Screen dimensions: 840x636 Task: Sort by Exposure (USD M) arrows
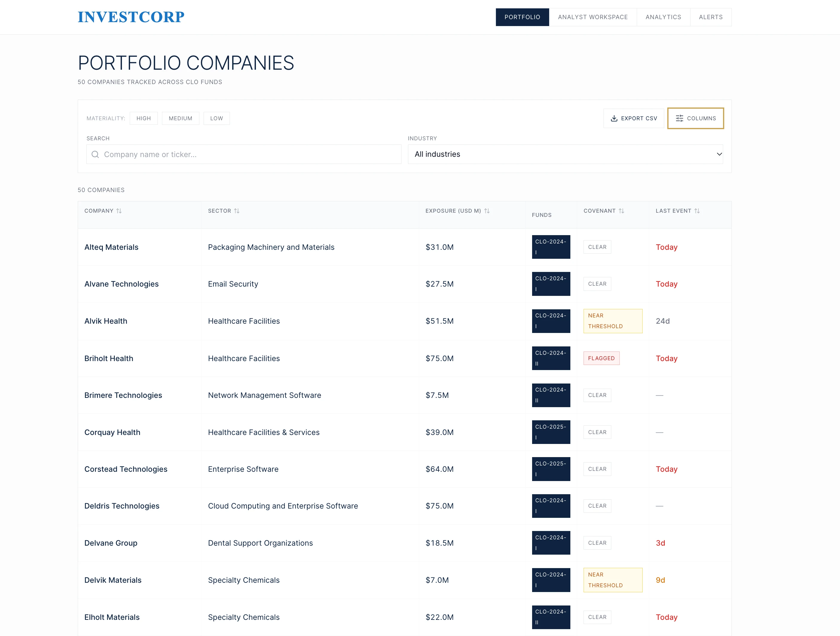point(486,211)
